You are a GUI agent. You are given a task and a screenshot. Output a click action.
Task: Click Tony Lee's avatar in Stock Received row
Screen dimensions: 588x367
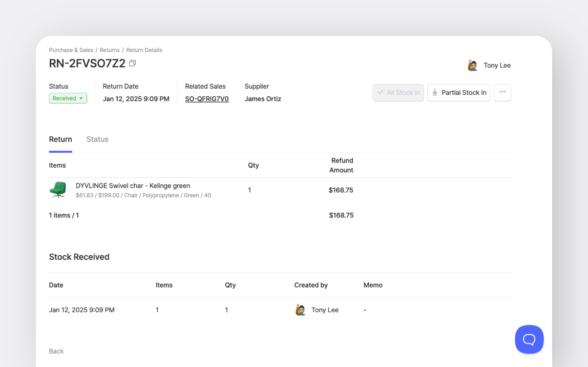[301, 310]
